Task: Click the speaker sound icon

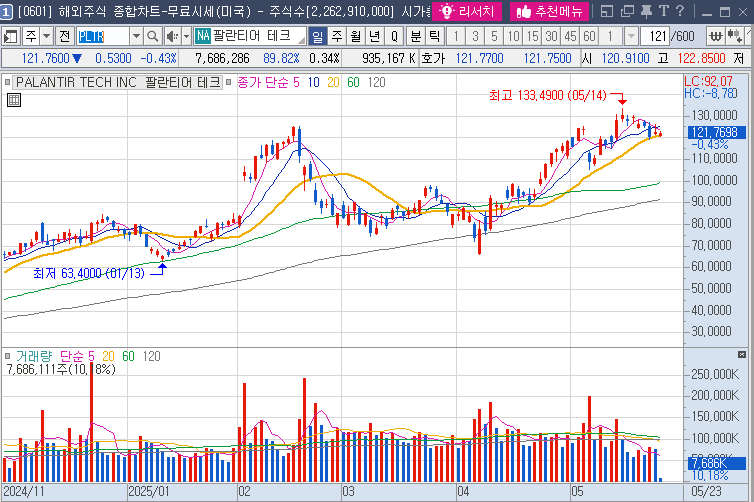Action: (172, 36)
